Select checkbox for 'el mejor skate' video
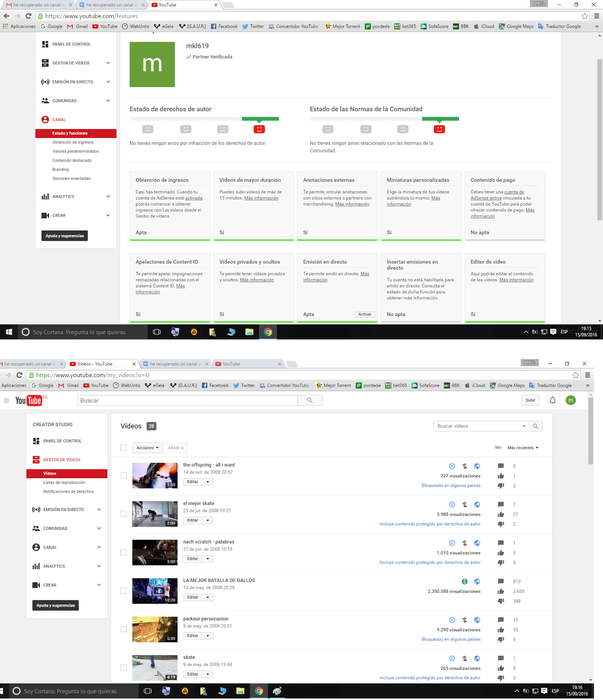603x700 pixels. click(124, 514)
